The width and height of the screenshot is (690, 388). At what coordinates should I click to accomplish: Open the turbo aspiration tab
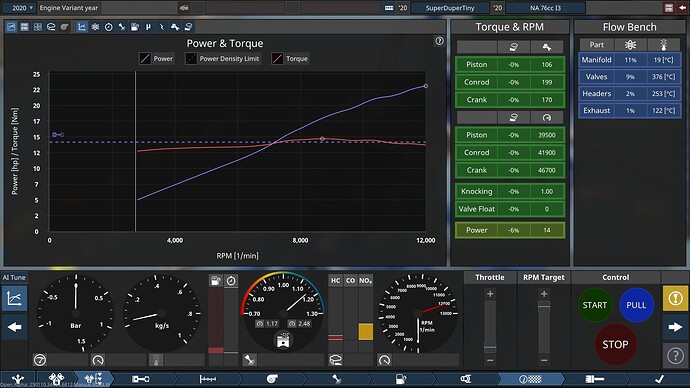272,379
